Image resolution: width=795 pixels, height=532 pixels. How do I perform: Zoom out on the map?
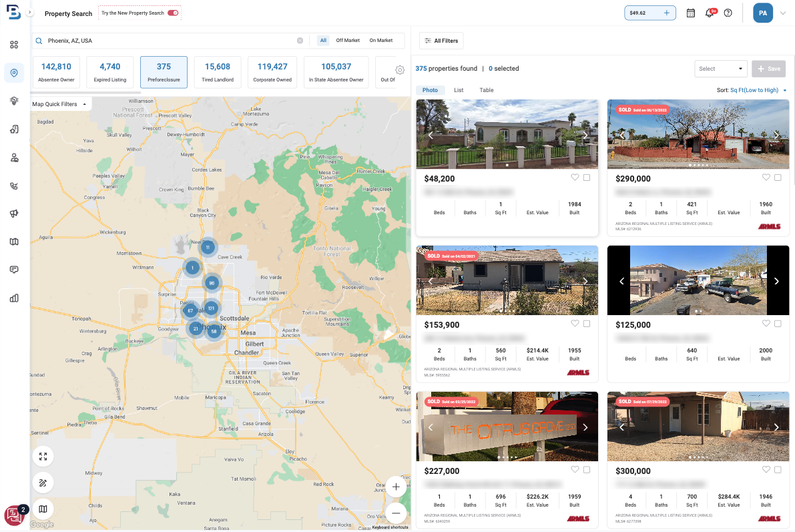coord(396,513)
